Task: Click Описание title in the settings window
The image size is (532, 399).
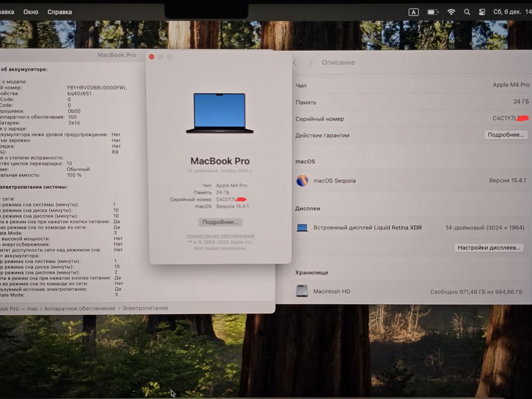Action: pyautogui.click(x=338, y=63)
